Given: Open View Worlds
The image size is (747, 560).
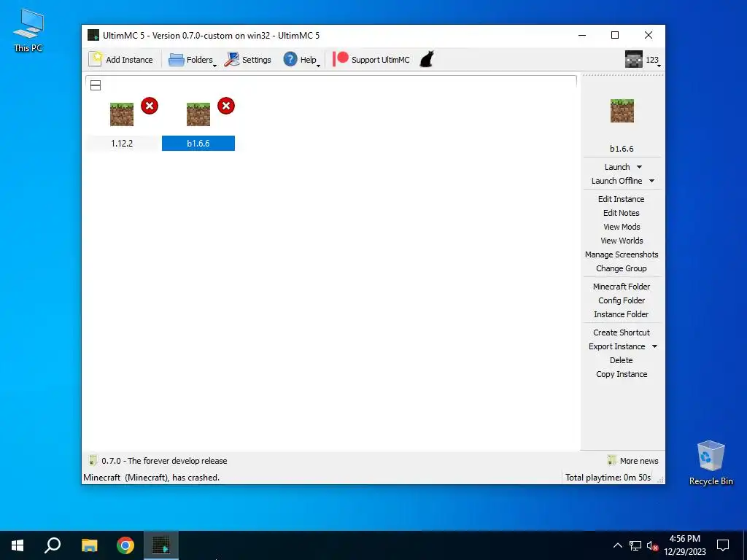Looking at the screenshot, I should tap(622, 241).
